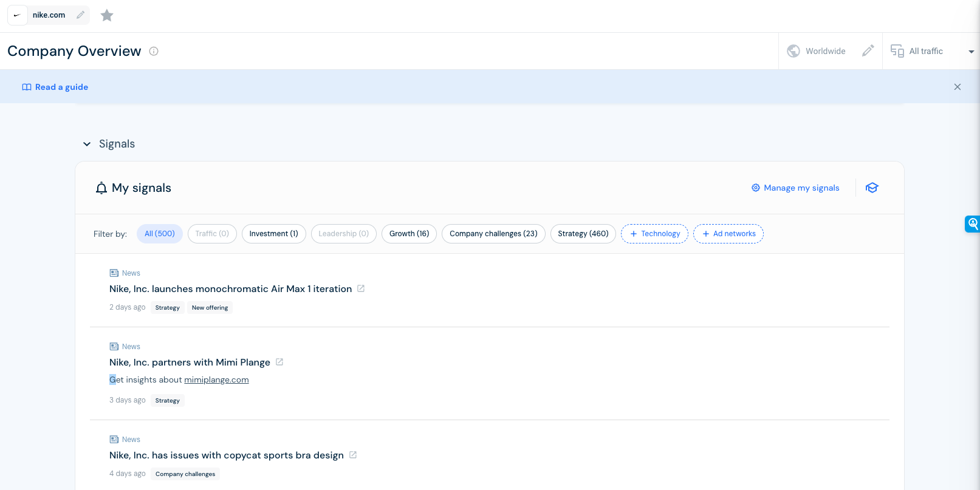Viewport: 980px width, 490px height.
Task: Open the All traffic dropdown arrow
Action: coord(971,52)
